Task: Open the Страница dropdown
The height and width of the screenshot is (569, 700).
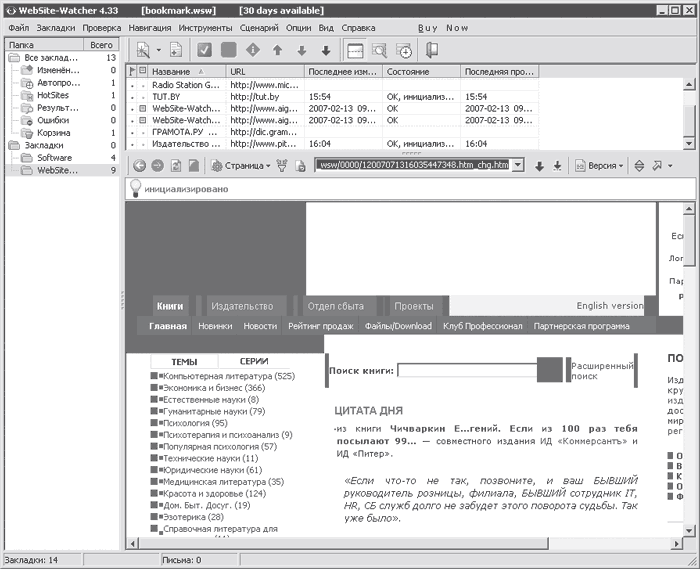Action: click(x=241, y=166)
